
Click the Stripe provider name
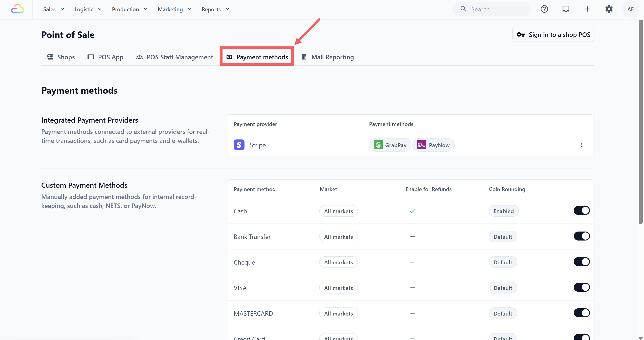point(258,145)
